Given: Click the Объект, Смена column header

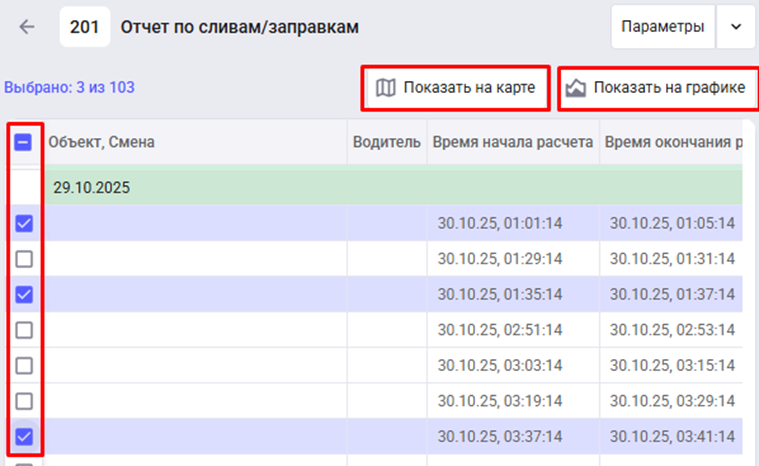Looking at the screenshot, I should pos(101,142).
